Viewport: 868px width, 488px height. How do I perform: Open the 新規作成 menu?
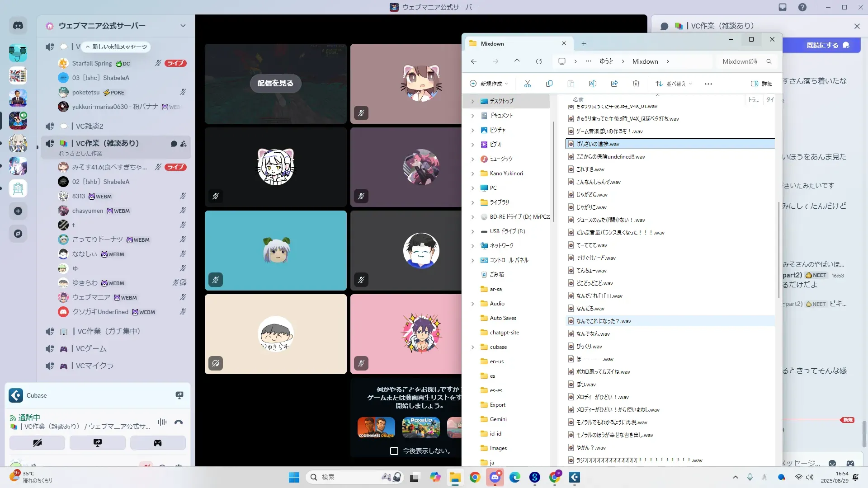pyautogui.click(x=489, y=84)
